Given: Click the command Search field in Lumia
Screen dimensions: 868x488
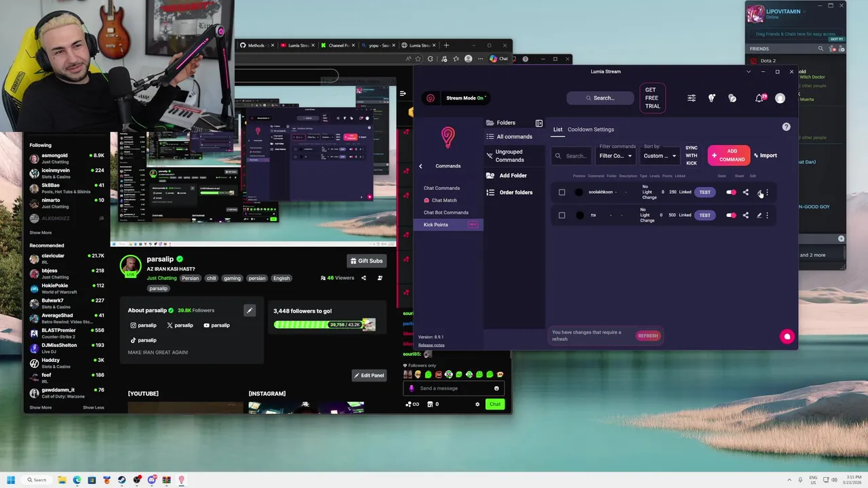Looking at the screenshot, I should [x=571, y=156].
